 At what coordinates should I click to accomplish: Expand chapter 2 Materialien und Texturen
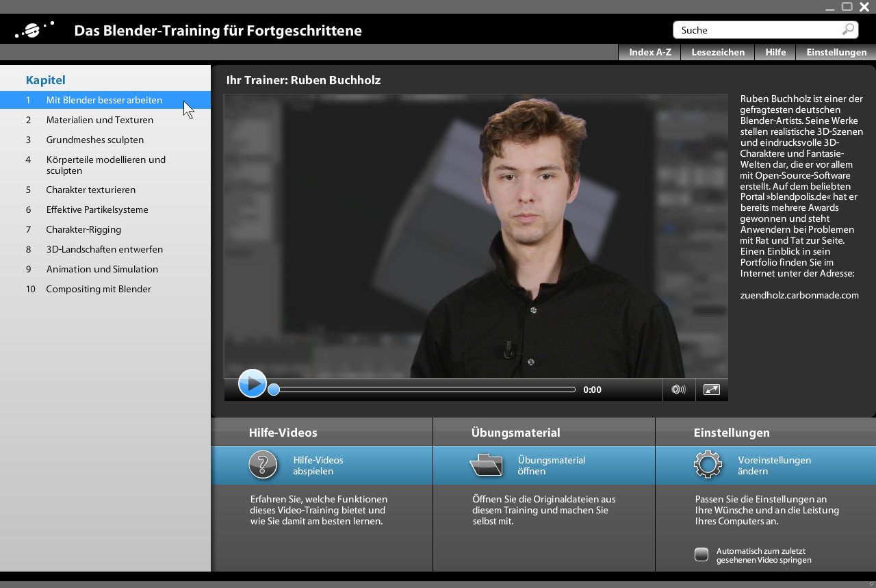(x=99, y=120)
